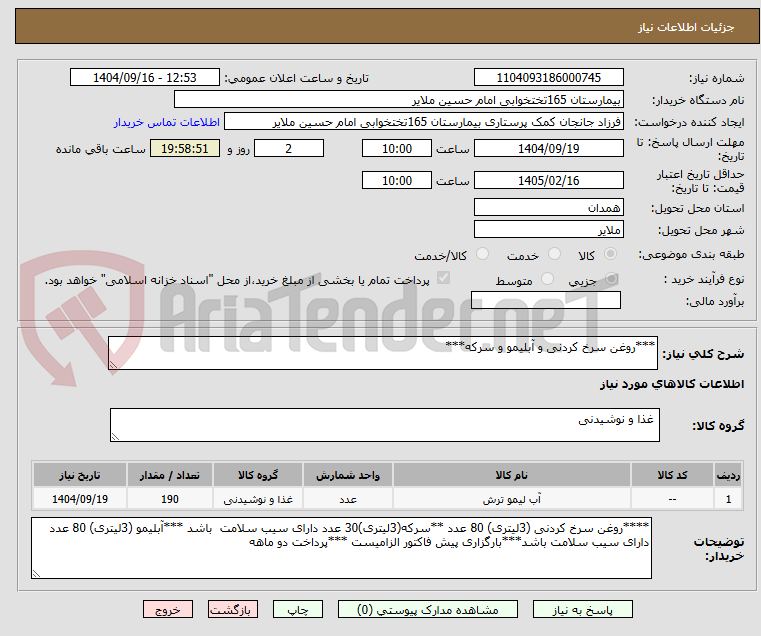This screenshot has width=761, height=636.
Task: Click the quantity cell 190
Action: coord(170,499)
